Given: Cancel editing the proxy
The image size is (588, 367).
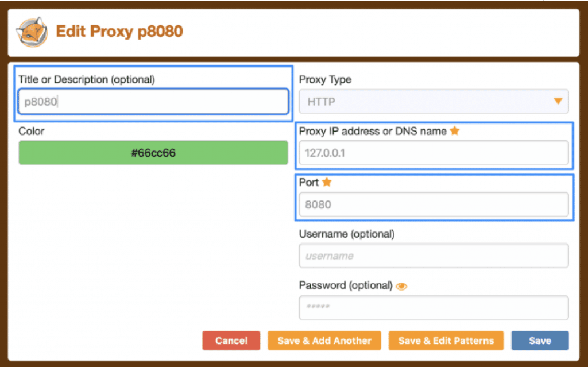Looking at the screenshot, I should coord(231,341).
